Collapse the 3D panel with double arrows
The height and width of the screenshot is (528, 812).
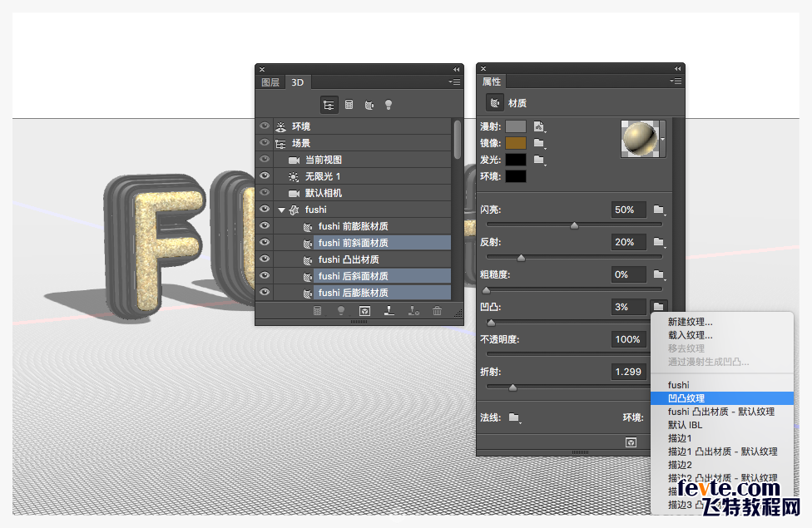click(x=456, y=69)
